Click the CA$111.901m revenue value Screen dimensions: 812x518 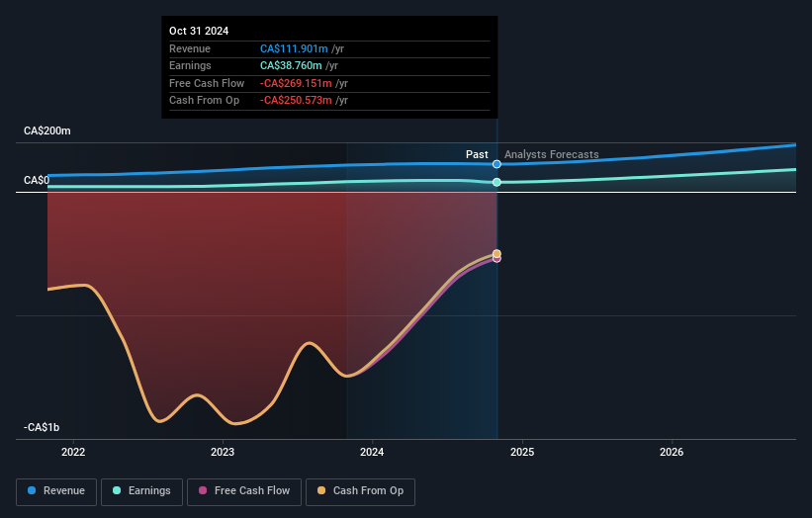(294, 48)
